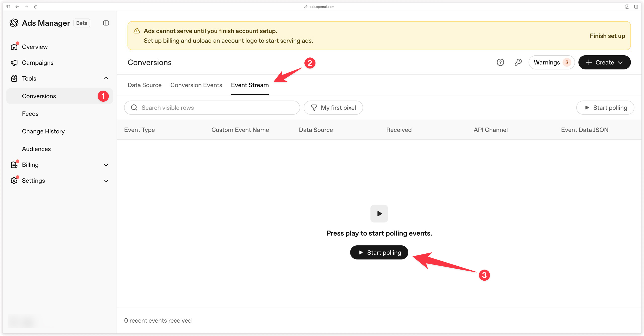Select Conversions in the sidebar
The height and width of the screenshot is (336, 644).
pyautogui.click(x=60, y=96)
